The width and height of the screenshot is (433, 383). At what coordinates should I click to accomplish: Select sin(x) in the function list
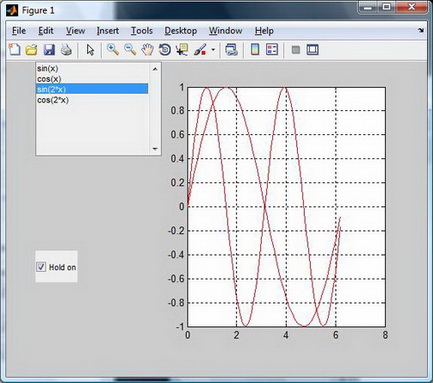click(x=92, y=68)
